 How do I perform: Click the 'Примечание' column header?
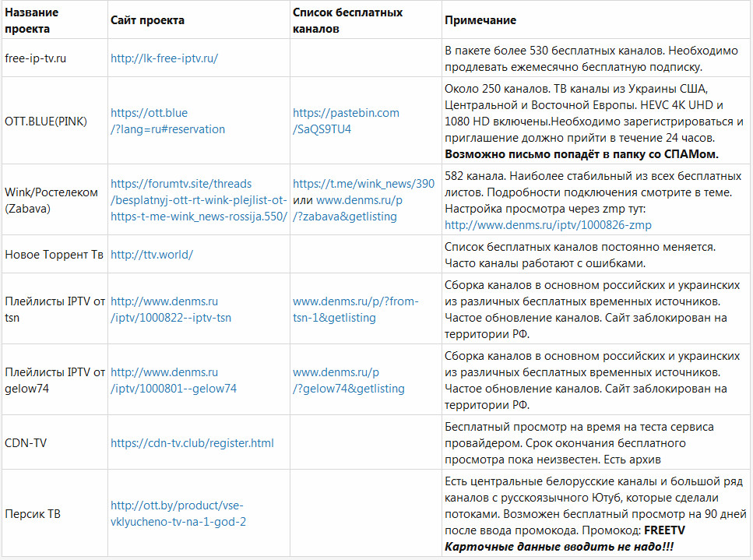(x=480, y=20)
